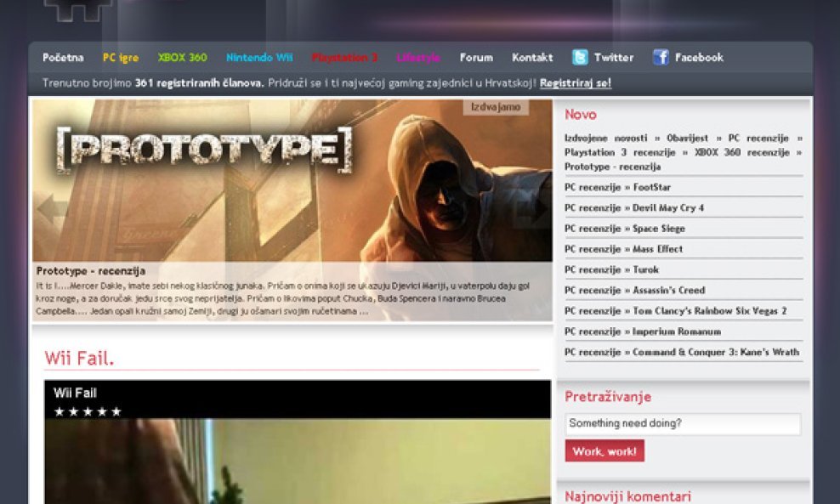This screenshot has width=840, height=504.
Task: Click the Facebook logo icon
Action: [661, 57]
